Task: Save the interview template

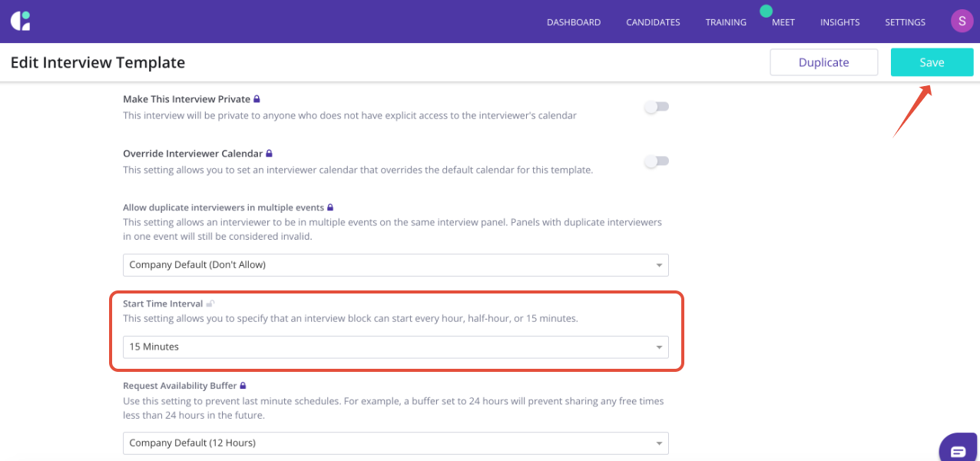Action: tap(932, 63)
